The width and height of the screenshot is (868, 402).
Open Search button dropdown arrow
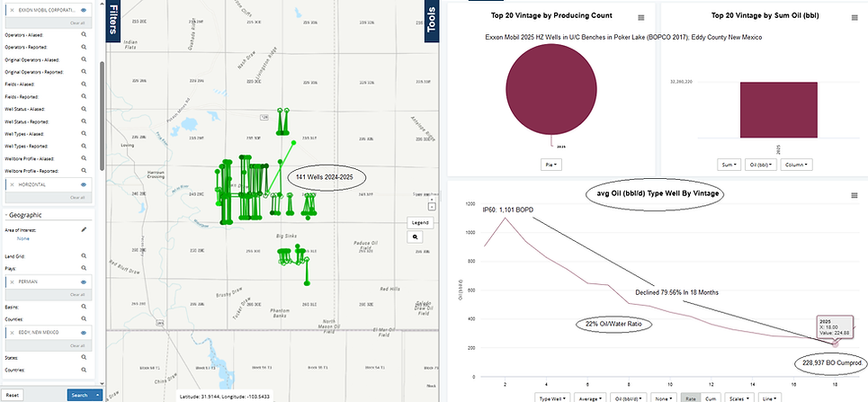[98, 395]
